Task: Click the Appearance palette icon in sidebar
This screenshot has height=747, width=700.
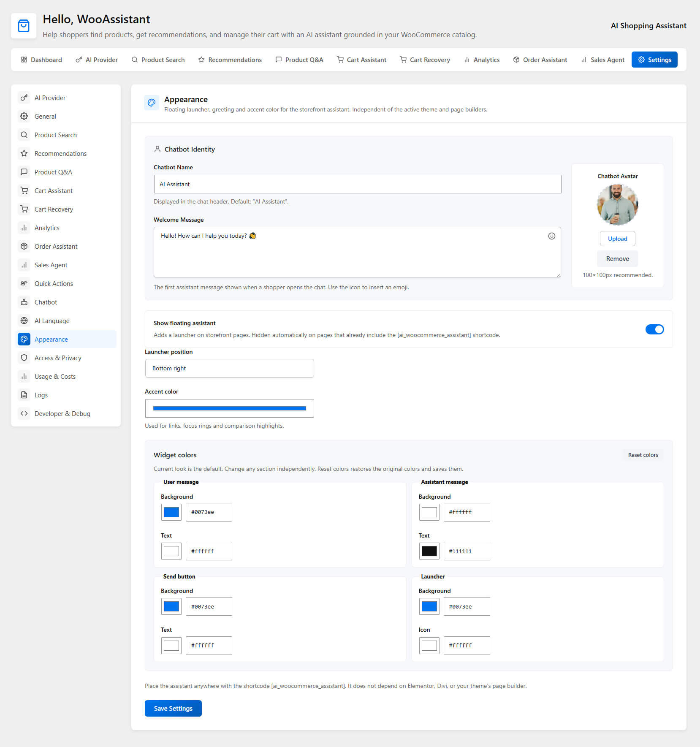Action: point(24,339)
